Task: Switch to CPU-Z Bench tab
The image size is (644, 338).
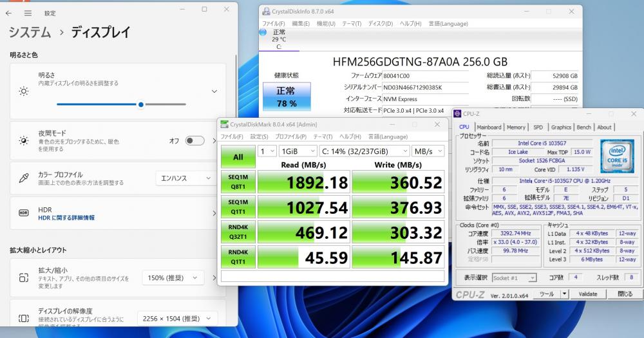Action: [583, 127]
